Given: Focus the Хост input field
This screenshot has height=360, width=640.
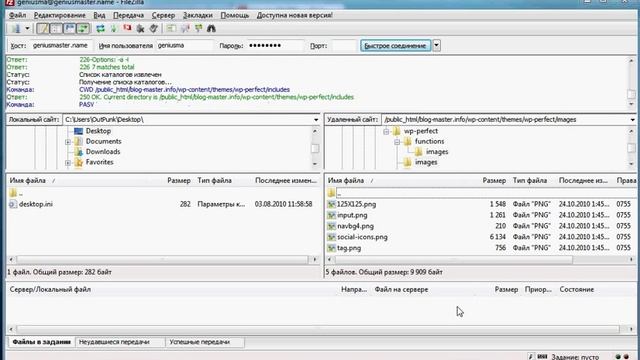Looking at the screenshot, I should [x=61, y=46].
